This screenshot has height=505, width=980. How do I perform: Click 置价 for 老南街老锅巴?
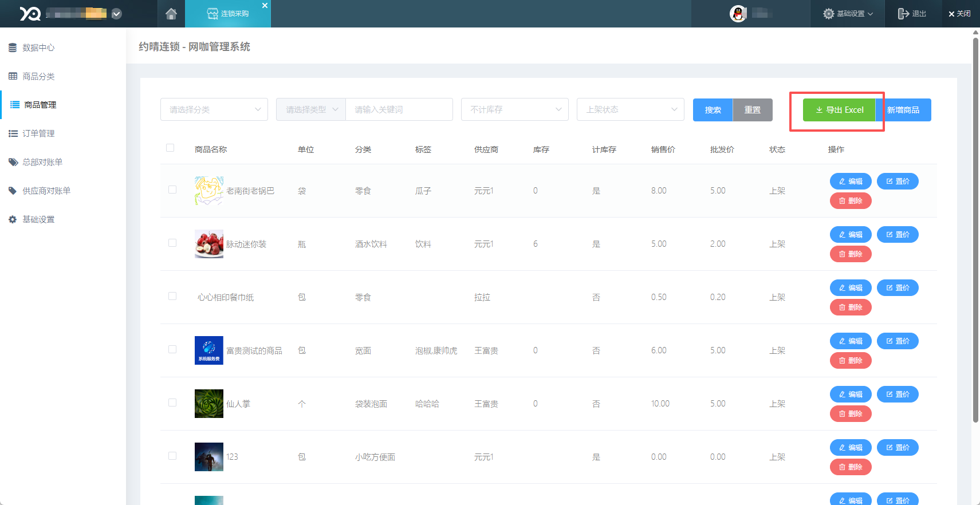[898, 181]
